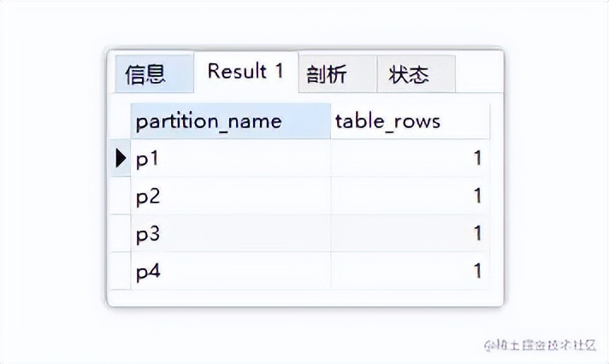
Task: Click the table_rows value in row p3
Action: click(x=411, y=233)
